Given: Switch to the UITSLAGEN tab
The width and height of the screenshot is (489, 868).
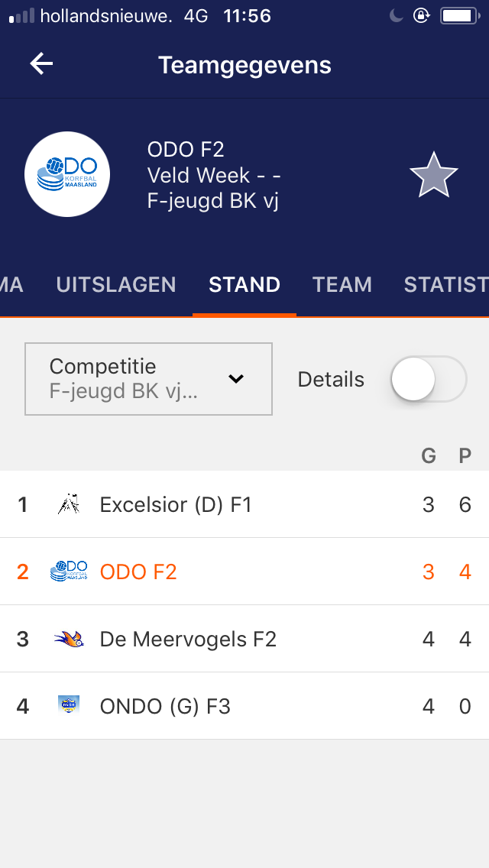Looking at the screenshot, I should [116, 284].
